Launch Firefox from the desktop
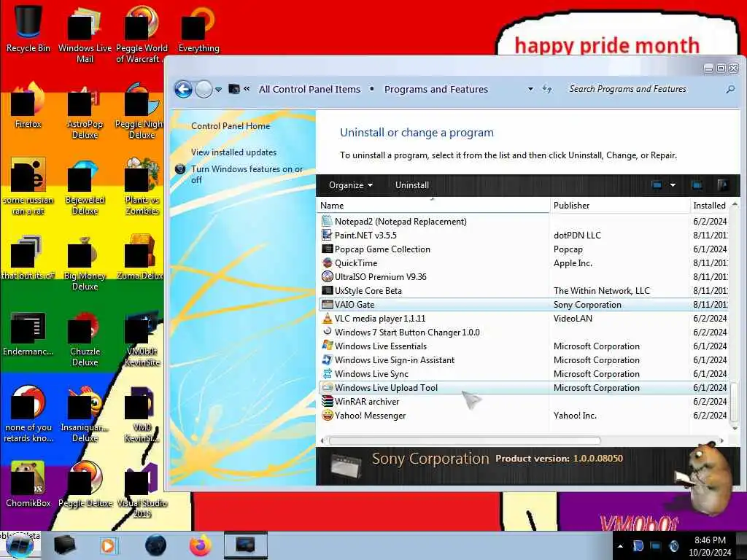This screenshot has height=560, width=747. (28, 106)
